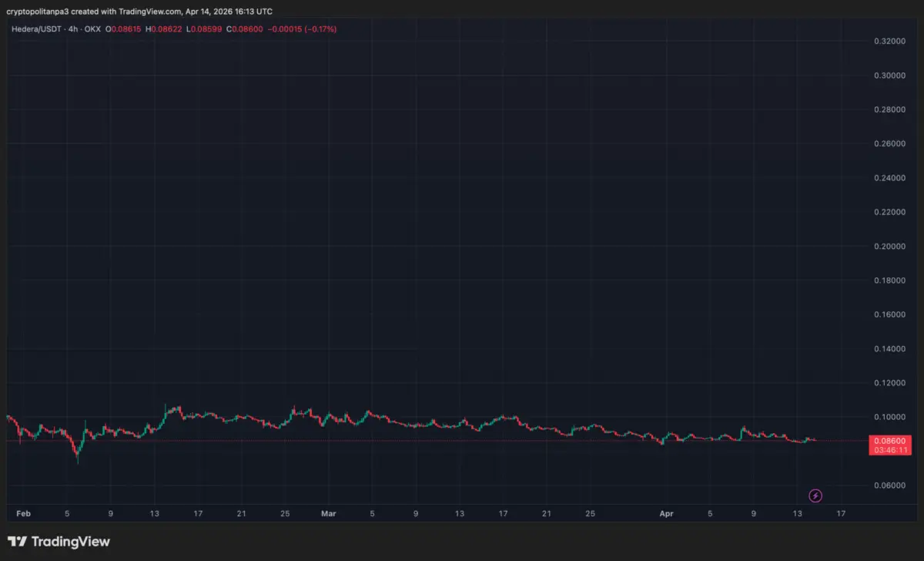Click the red dotted current price line
This screenshot has width=924, height=561.
click(462, 441)
